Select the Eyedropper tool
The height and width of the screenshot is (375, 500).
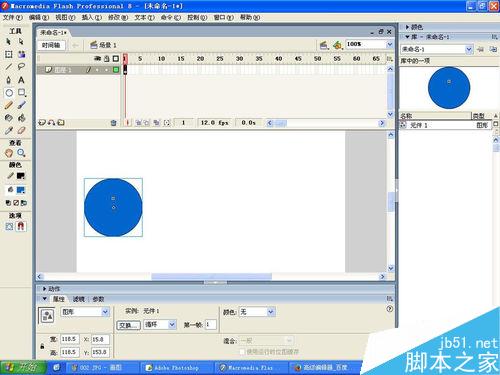point(9,130)
